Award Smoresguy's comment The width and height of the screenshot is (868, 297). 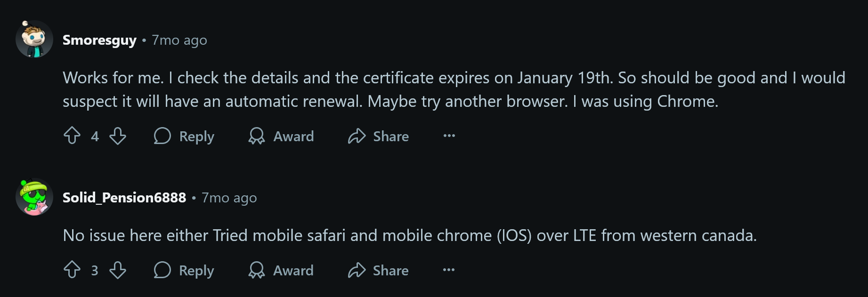coord(281,136)
